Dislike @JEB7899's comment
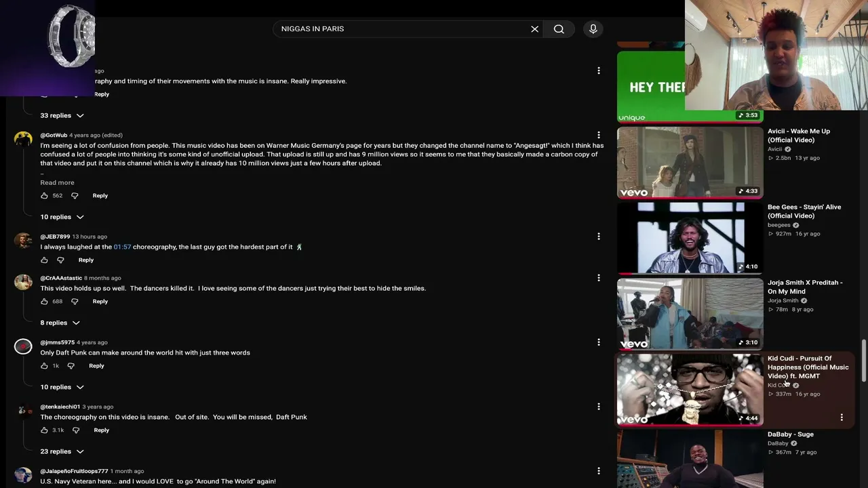This screenshot has height=488, width=868. tap(60, 260)
